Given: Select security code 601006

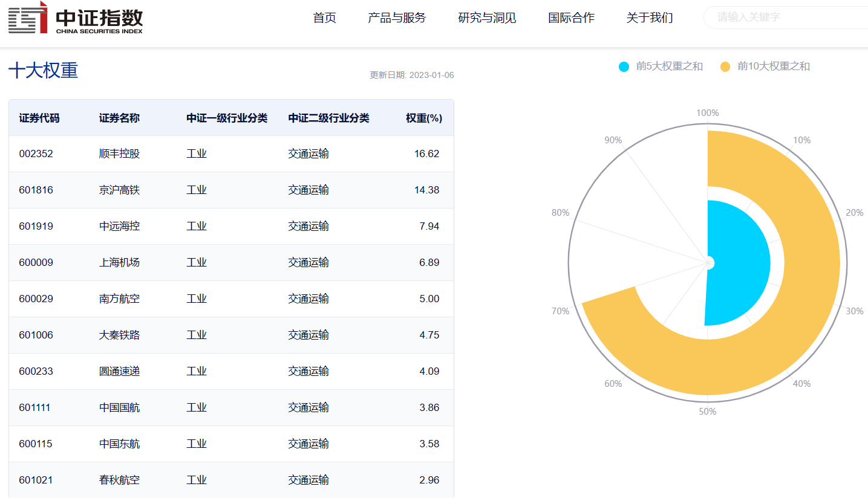Looking at the screenshot, I should point(36,335).
